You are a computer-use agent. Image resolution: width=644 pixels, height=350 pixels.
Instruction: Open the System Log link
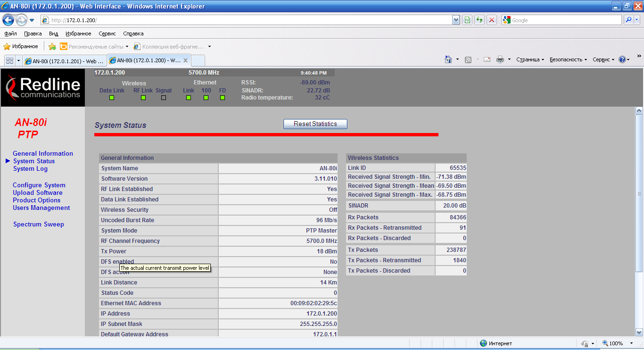point(30,168)
